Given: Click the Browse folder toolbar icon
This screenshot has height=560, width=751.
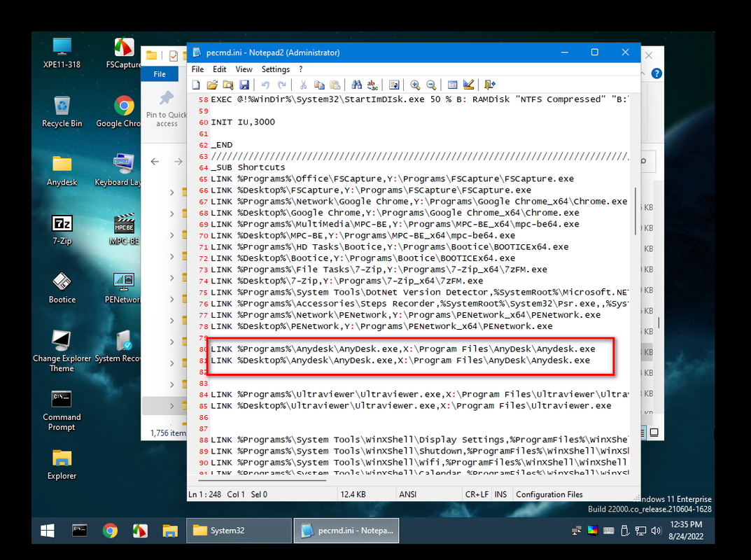Looking at the screenshot, I should (x=228, y=85).
